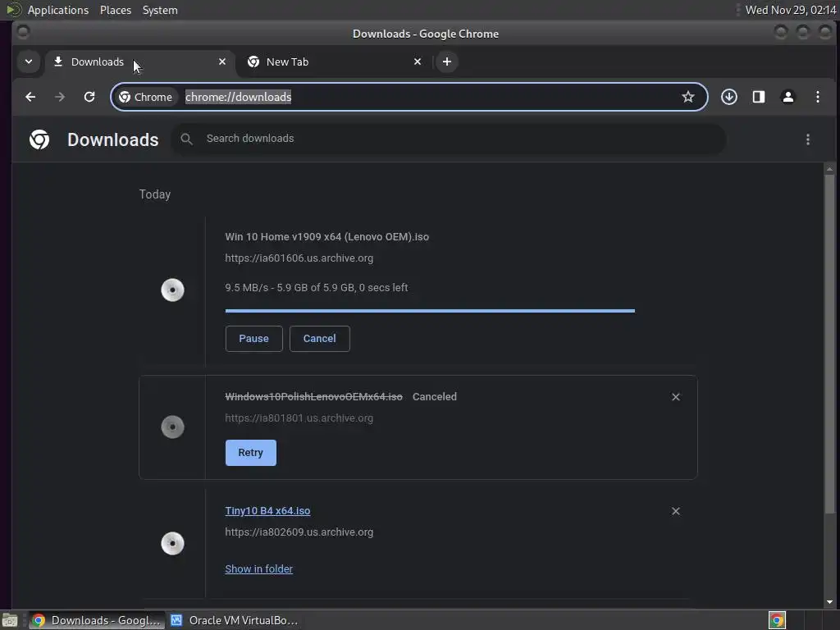The width and height of the screenshot is (840, 630).
Task: Click the disc icon for the canceled Windows10Polish iso
Action: (x=172, y=427)
